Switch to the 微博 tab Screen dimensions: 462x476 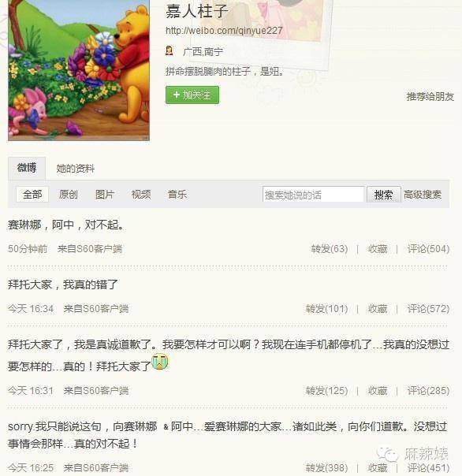27,168
